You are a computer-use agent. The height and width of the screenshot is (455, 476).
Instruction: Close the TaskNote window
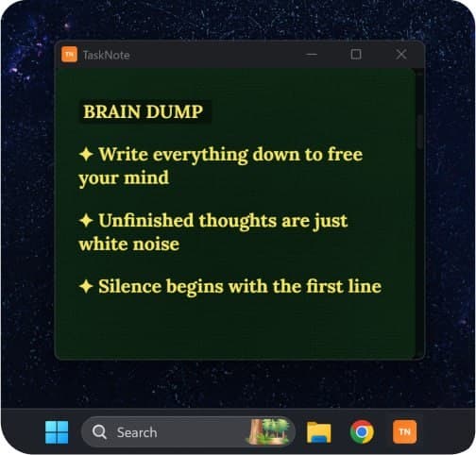pyautogui.click(x=401, y=55)
